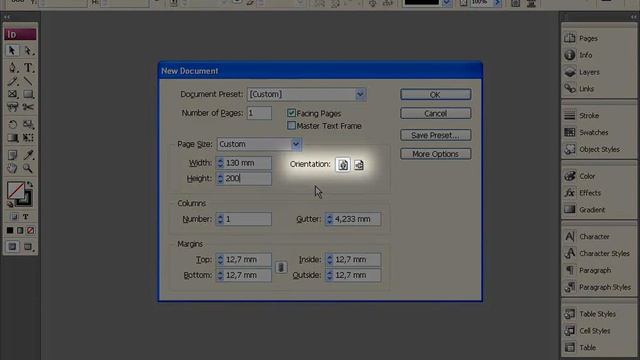Click the Outside margin stepper
The image size is (640, 360).
[x=329, y=275]
